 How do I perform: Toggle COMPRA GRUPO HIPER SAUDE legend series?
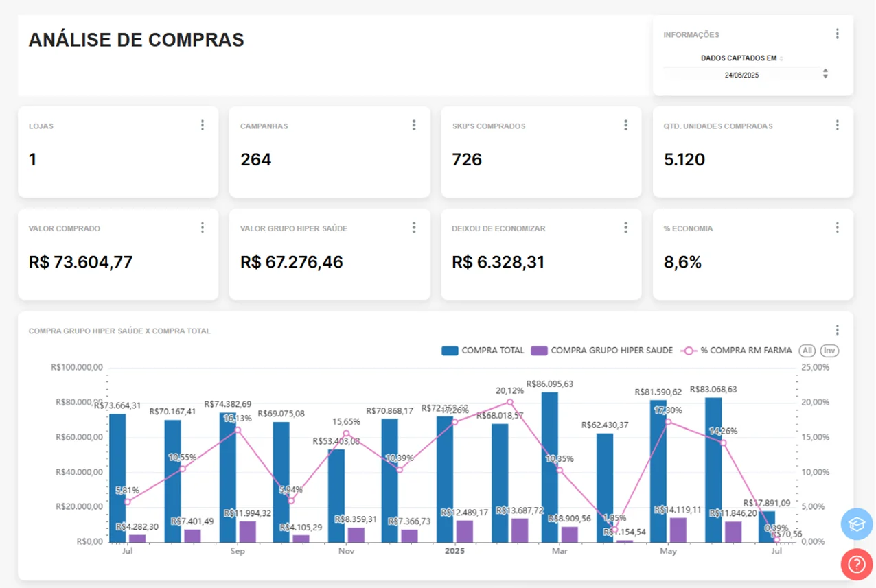tap(603, 351)
